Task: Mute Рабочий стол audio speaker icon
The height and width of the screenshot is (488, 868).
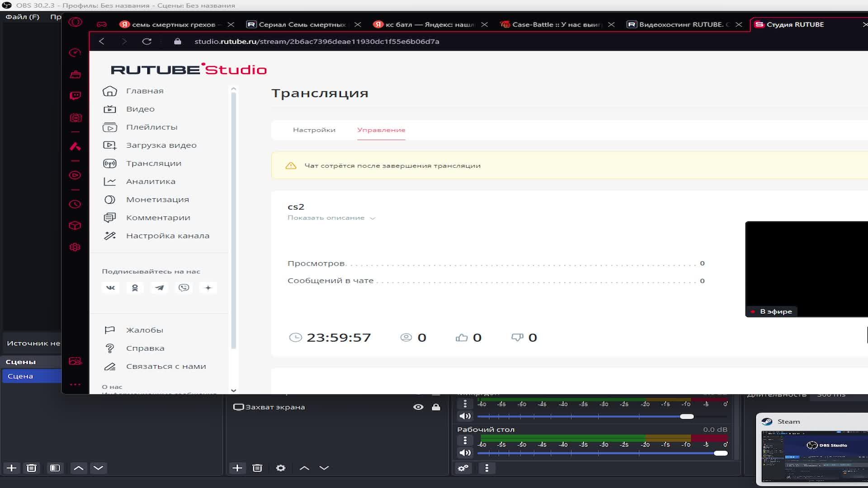Action: [x=465, y=453]
